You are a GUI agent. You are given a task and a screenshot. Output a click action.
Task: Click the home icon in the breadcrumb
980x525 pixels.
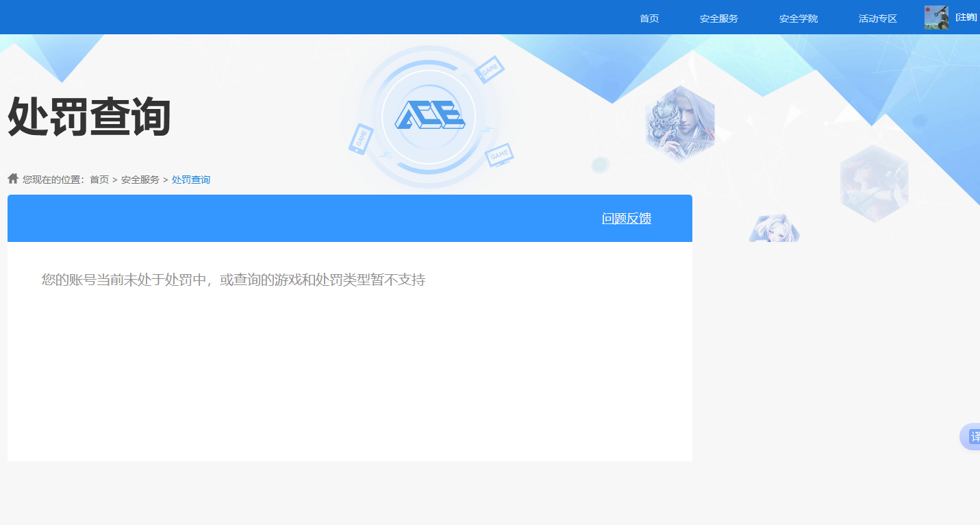12,178
